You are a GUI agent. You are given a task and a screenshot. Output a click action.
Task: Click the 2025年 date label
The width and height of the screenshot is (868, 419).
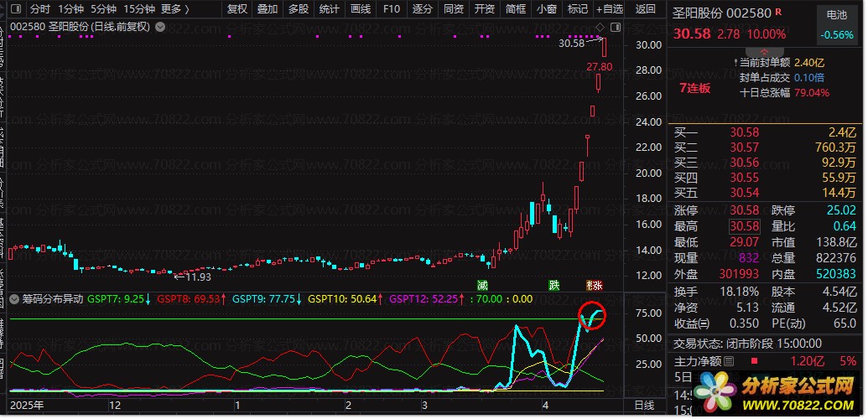tap(27, 406)
